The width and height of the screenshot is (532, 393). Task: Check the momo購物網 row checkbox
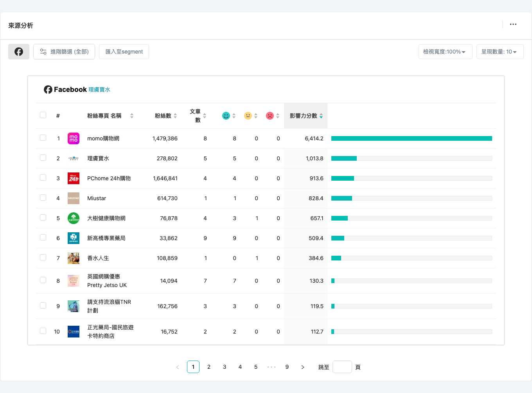pyautogui.click(x=43, y=138)
